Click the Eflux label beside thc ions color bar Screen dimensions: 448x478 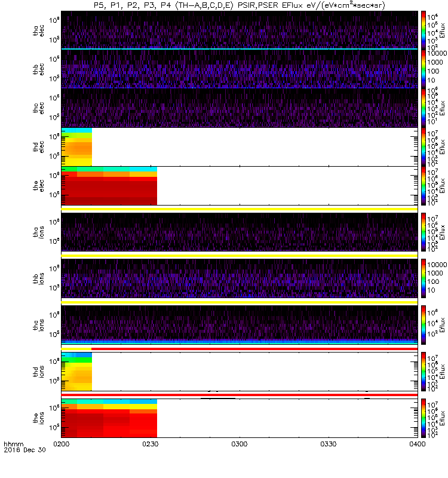[x=442, y=325]
